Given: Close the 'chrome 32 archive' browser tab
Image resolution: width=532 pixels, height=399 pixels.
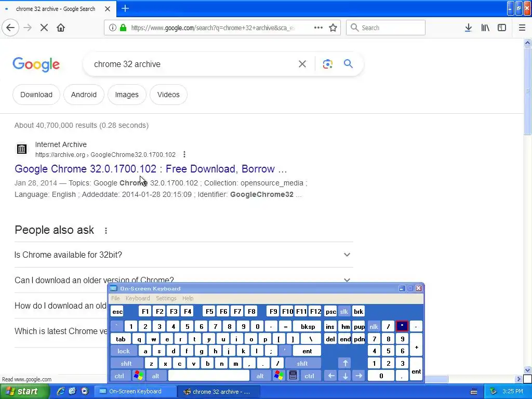Looking at the screenshot, I should coord(107,9).
